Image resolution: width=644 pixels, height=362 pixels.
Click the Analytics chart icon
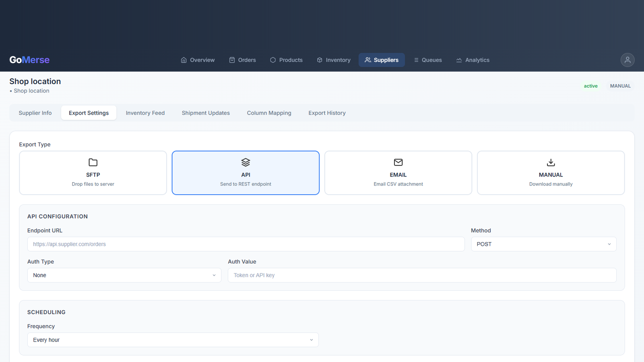459,60
